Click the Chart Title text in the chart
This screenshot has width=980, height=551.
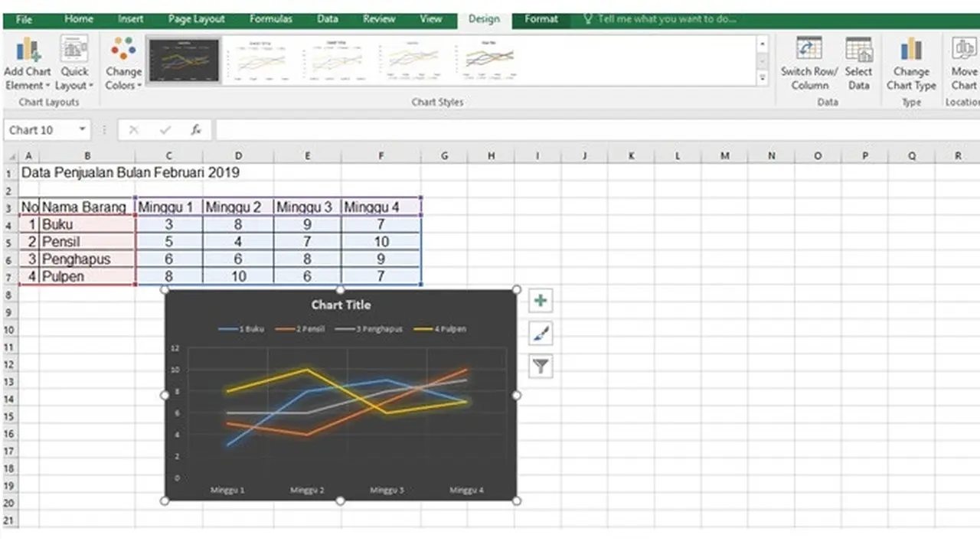[341, 305]
